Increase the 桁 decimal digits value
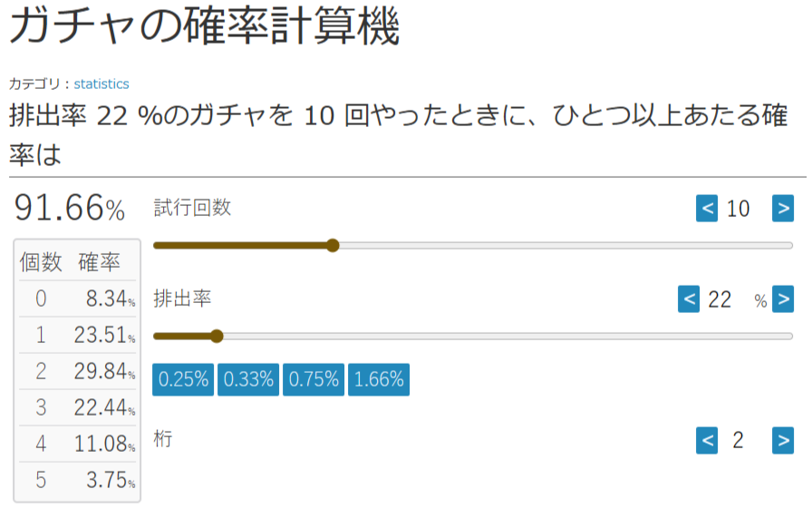This screenshot has height=508, width=812. [782, 441]
